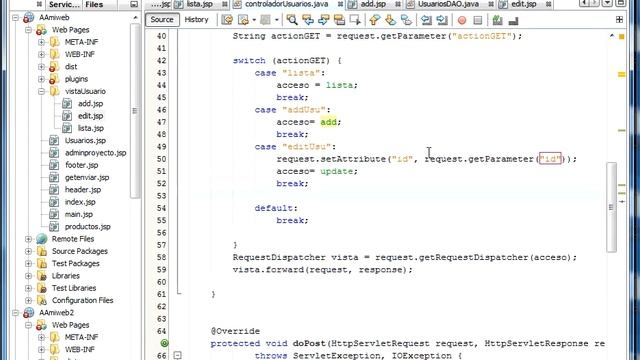
Task: Select lista.jsp in the project tree
Action: coord(91,128)
